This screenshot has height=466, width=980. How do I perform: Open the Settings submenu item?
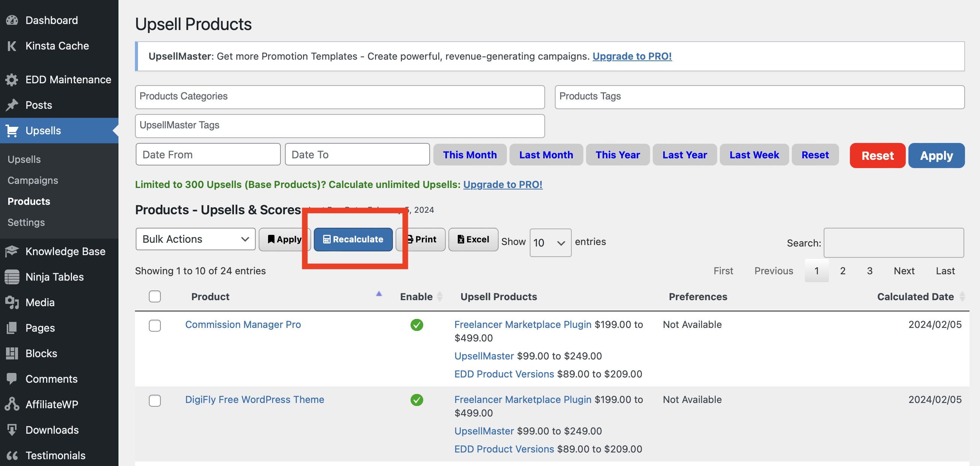click(x=26, y=222)
